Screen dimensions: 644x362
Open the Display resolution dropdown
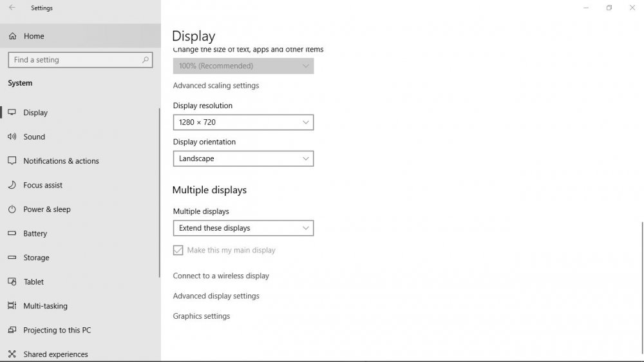pyautogui.click(x=243, y=122)
